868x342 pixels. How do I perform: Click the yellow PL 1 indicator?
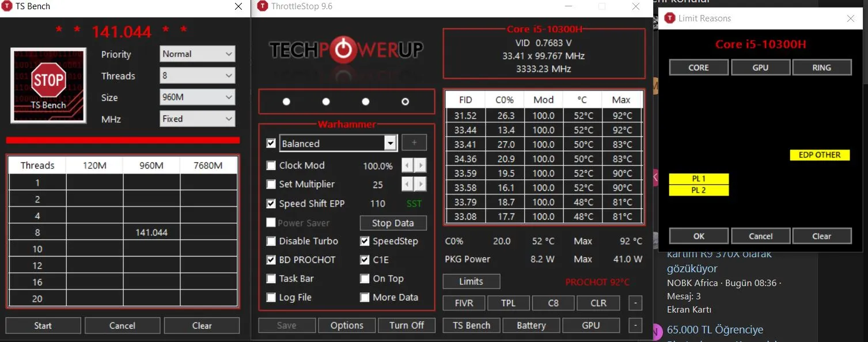(x=699, y=179)
